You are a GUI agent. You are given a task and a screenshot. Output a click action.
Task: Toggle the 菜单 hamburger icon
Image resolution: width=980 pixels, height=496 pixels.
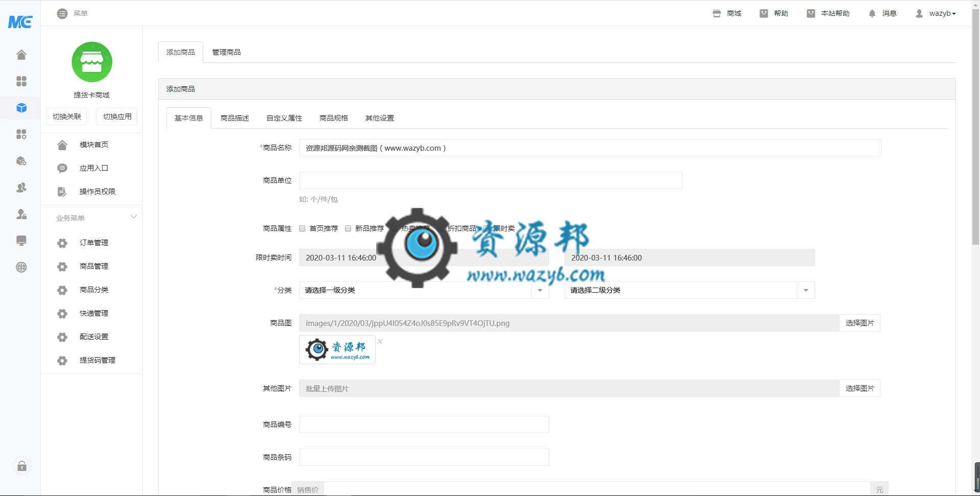62,14
